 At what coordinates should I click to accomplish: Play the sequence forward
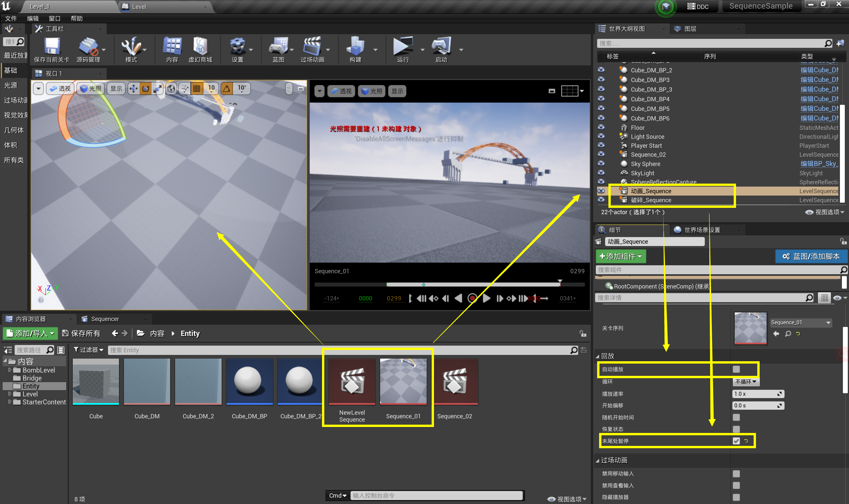click(486, 298)
